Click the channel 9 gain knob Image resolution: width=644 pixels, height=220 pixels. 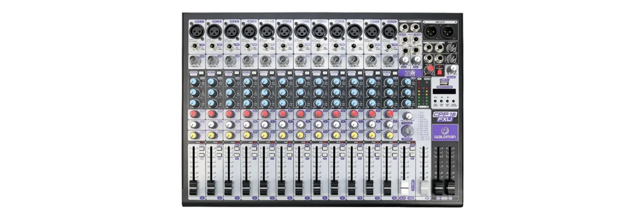pos(335,61)
